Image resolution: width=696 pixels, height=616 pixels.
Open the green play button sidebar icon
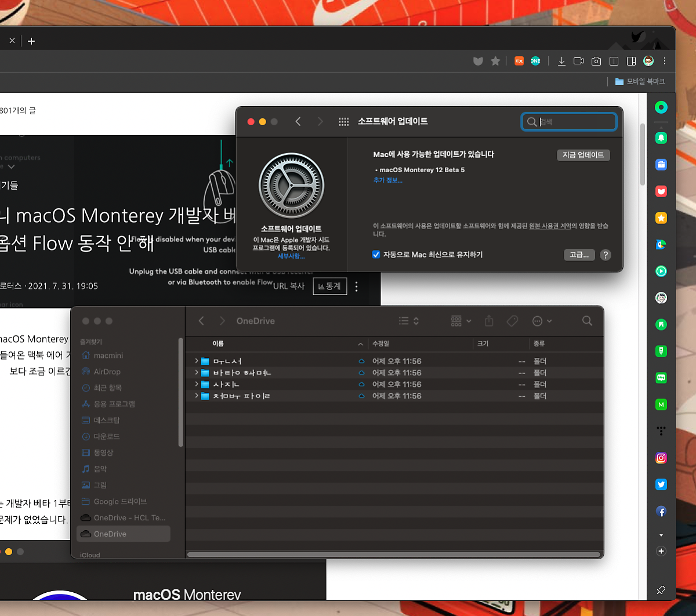(x=661, y=271)
